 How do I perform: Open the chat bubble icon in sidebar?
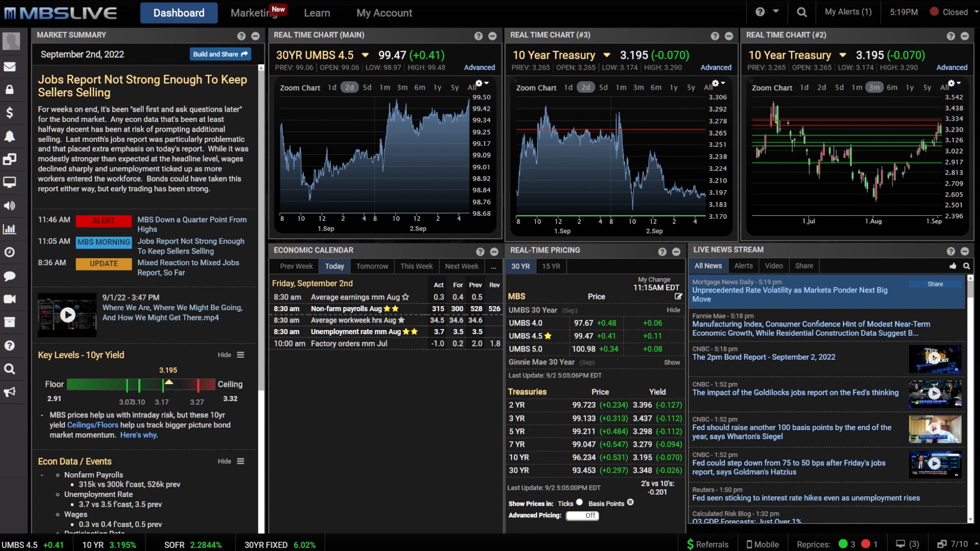(10, 276)
